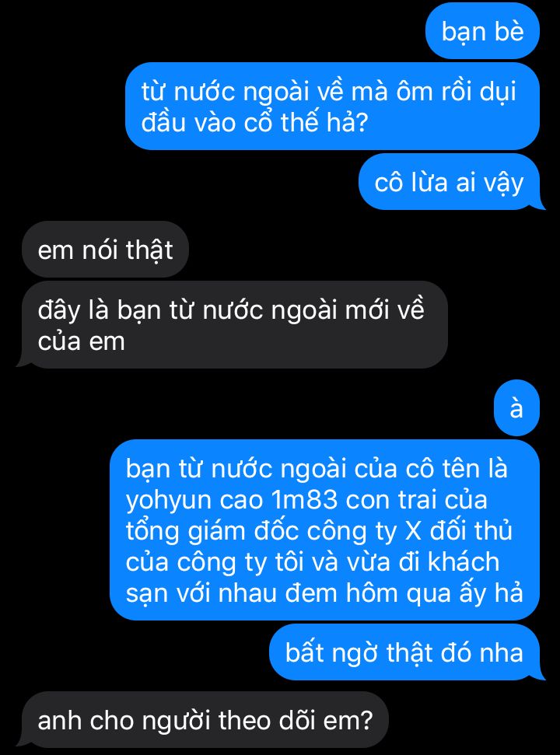Click the words "tổng giám đốc" in the message
This screenshot has width=560, height=755.
click(x=212, y=532)
